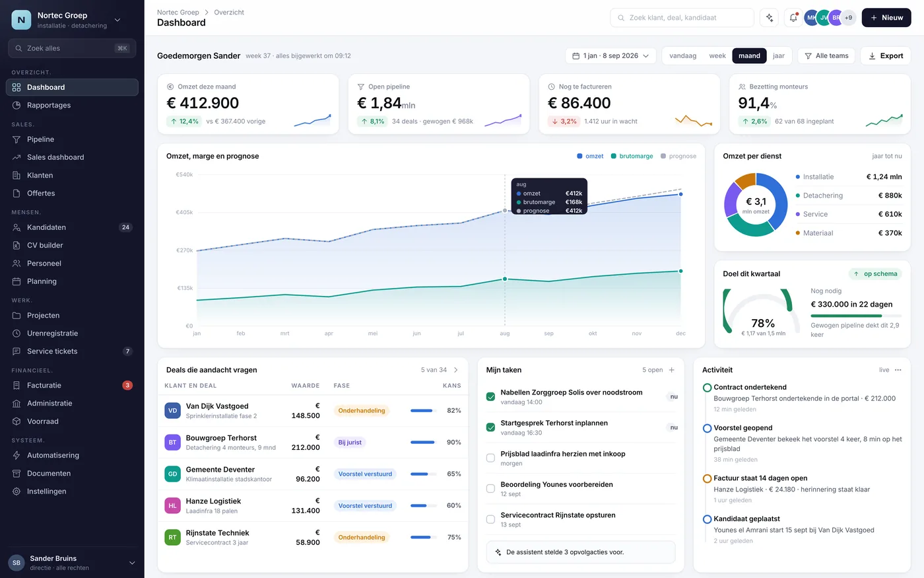Uncheck Startgesprek Terhorst inplannen task
This screenshot has height=578, width=924.
tap(490, 427)
